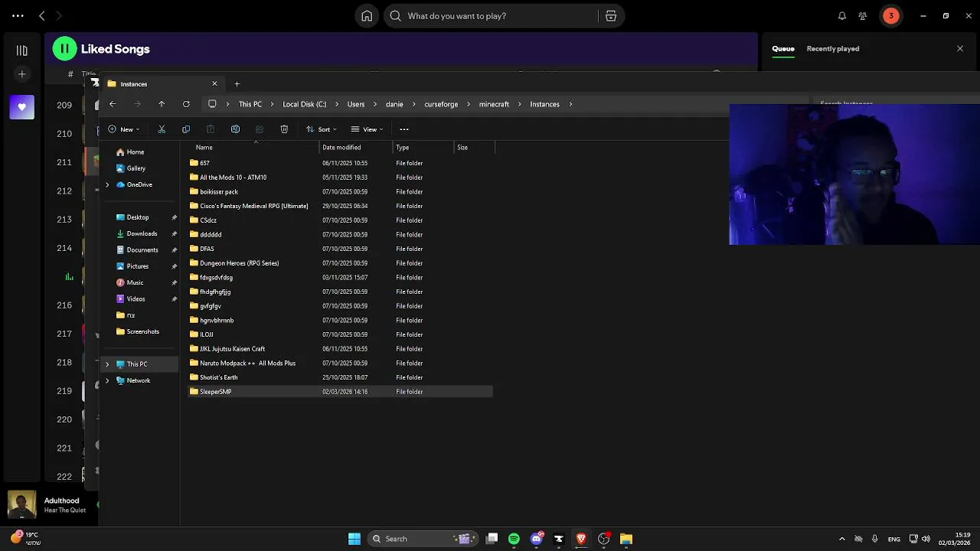This screenshot has height=551, width=980.
Task: Go back in Spotify navigation
Action: pos(42,15)
